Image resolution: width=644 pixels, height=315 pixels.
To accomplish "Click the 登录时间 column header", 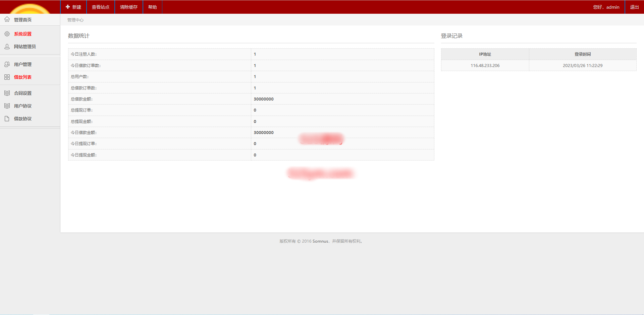I will (583, 54).
